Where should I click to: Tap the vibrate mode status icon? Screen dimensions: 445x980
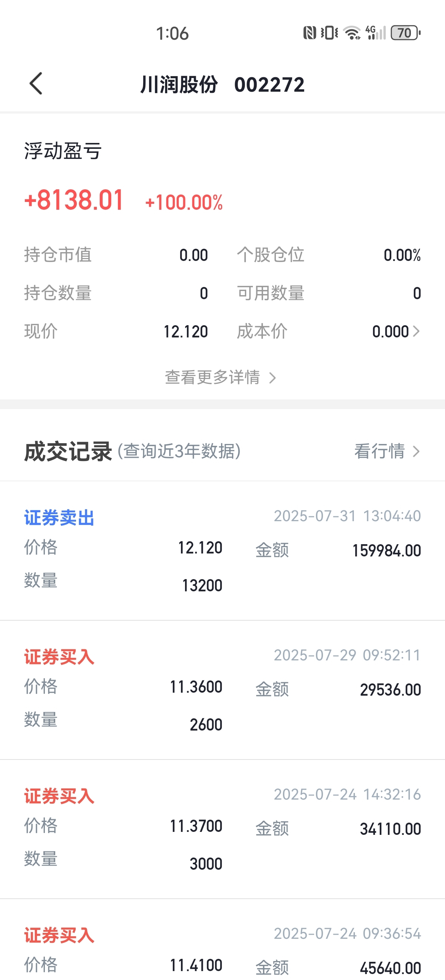click(329, 33)
